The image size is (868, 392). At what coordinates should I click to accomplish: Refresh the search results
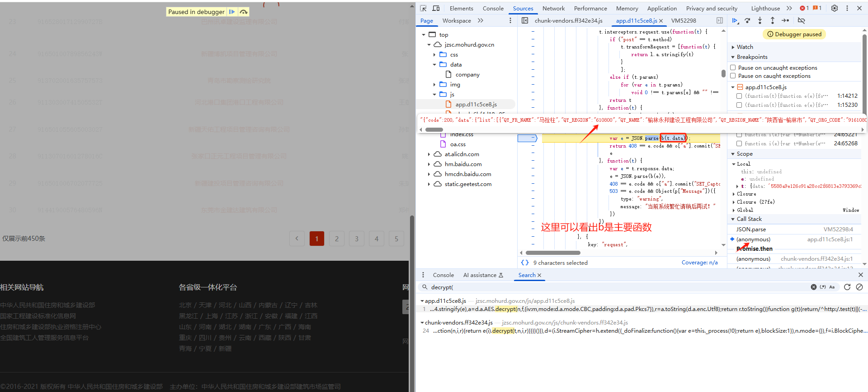click(847, 287)
